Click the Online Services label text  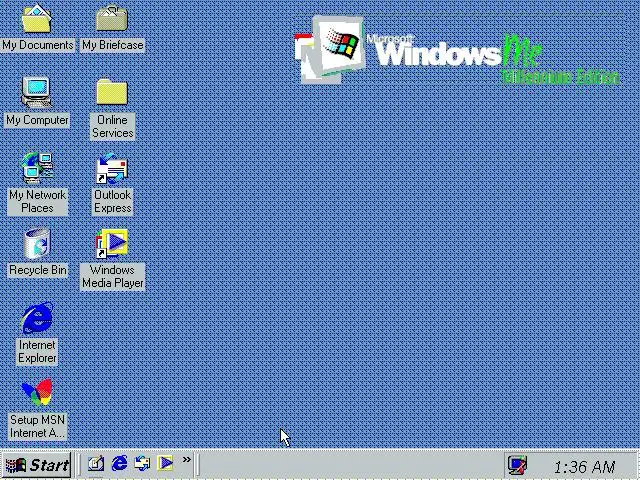click(x=112, y=127)
